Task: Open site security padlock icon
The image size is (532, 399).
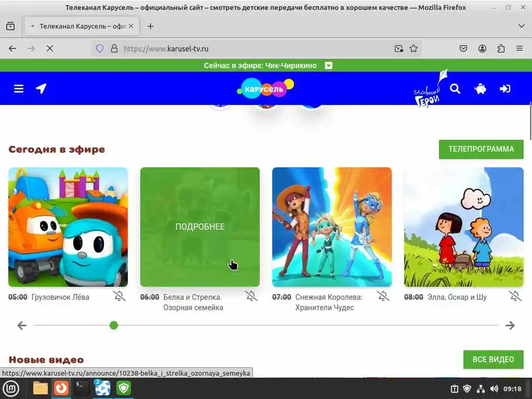Action: pyautogui.click(x=114, y=48)
